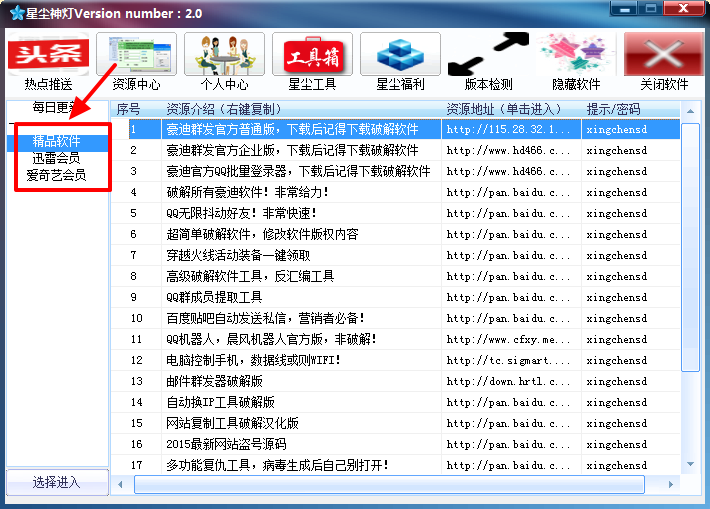Open the http://www.cfxy.me... address link
710x509 pixels.
(x=508, y=339)
